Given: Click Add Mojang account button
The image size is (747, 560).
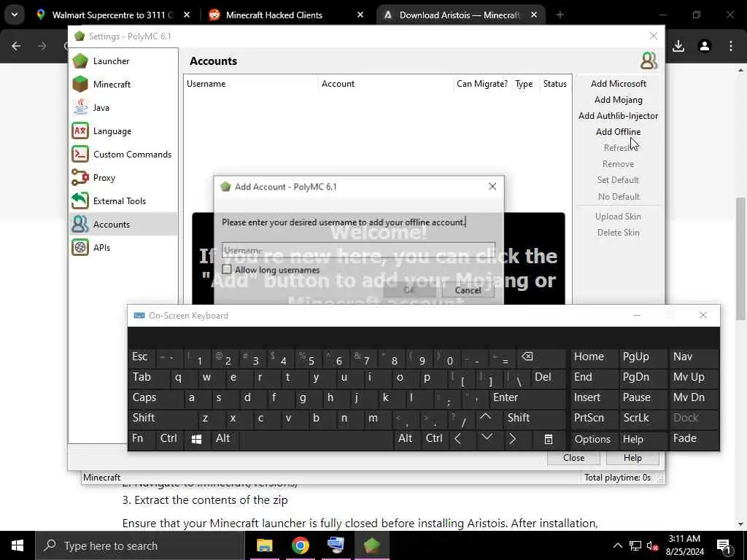Looking at the screenshot, I should pyautogui.click(x=619, y=100).
